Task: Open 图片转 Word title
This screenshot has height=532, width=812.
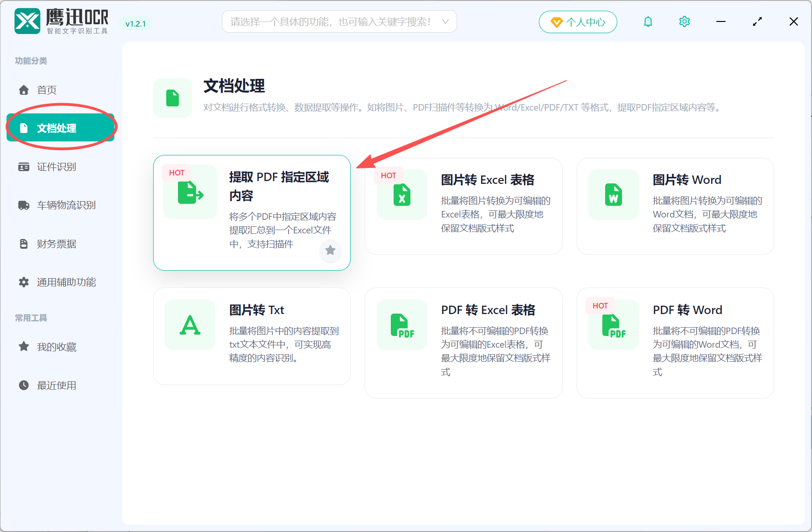Action: (x=687, y=180)
